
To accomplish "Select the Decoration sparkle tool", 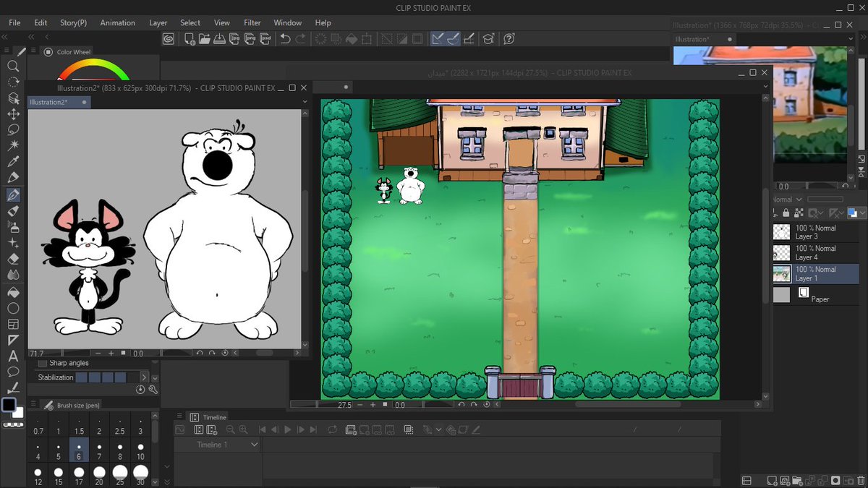I will [13, 243].
